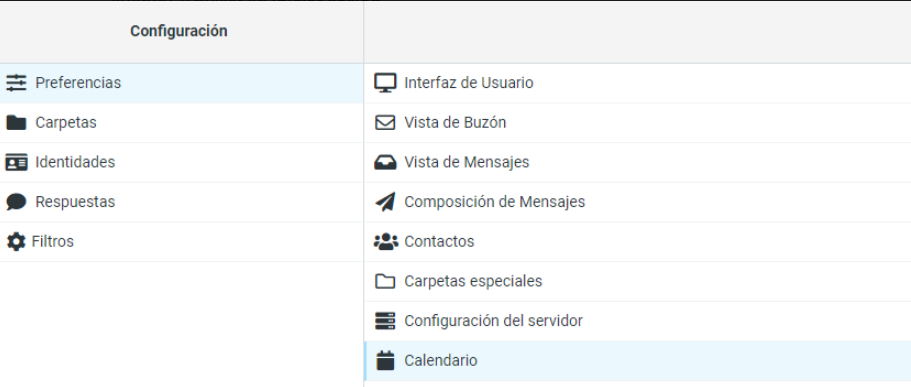Click the Carpetas especiales outlined folder icon
Viewport: 911px width, 387px height.
click(385, 281)
